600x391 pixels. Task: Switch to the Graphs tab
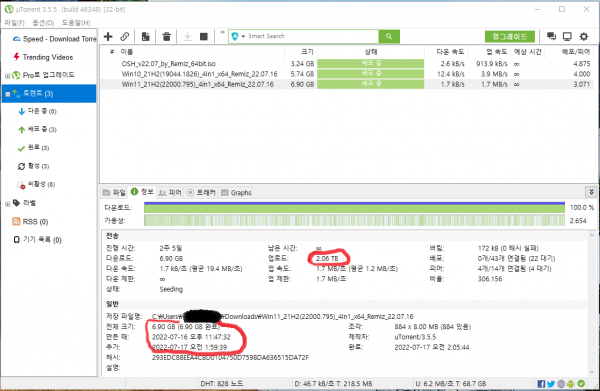(x=236, y=192)
